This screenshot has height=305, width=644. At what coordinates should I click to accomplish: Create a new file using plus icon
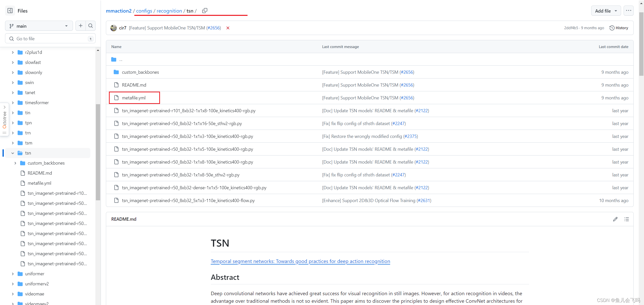pos(80,26)
